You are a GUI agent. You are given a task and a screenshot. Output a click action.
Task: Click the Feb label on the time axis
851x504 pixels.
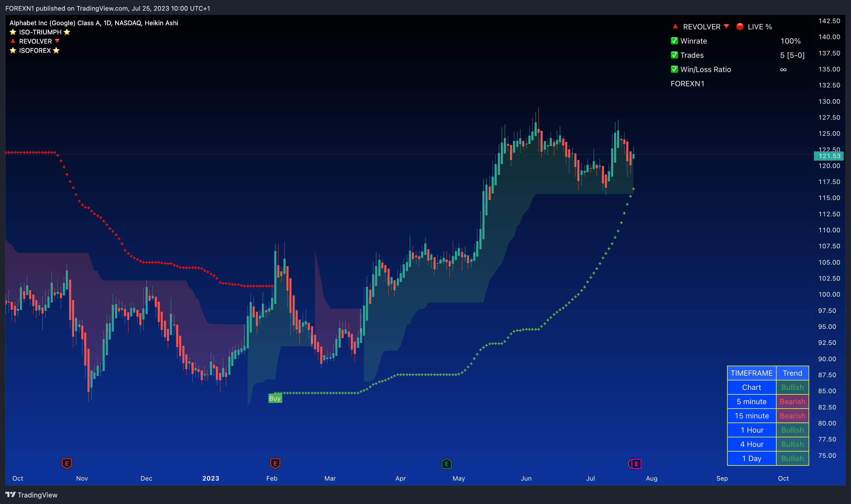point(272,478)
